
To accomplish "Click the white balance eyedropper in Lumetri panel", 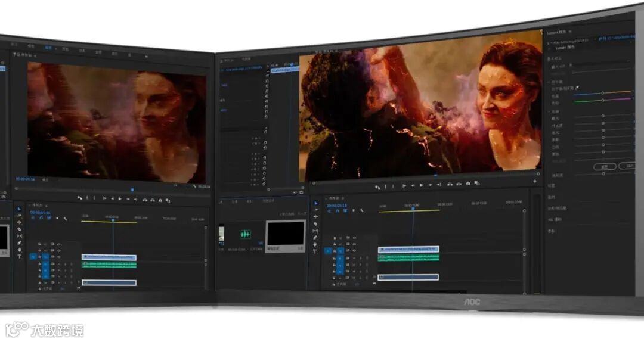I will point(577,87).
